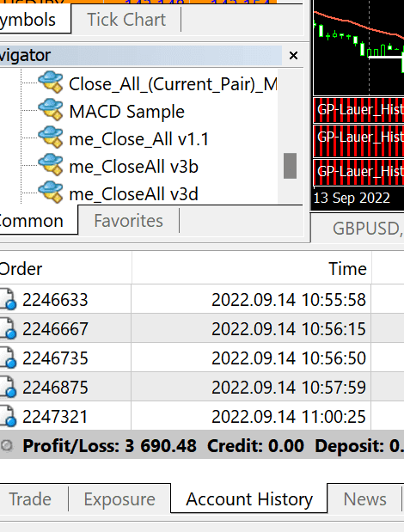The height and width of the screenshot is (532, 404).
Task: Click the 13 Sep 2022 chart date label
Action: pos(352,198)
